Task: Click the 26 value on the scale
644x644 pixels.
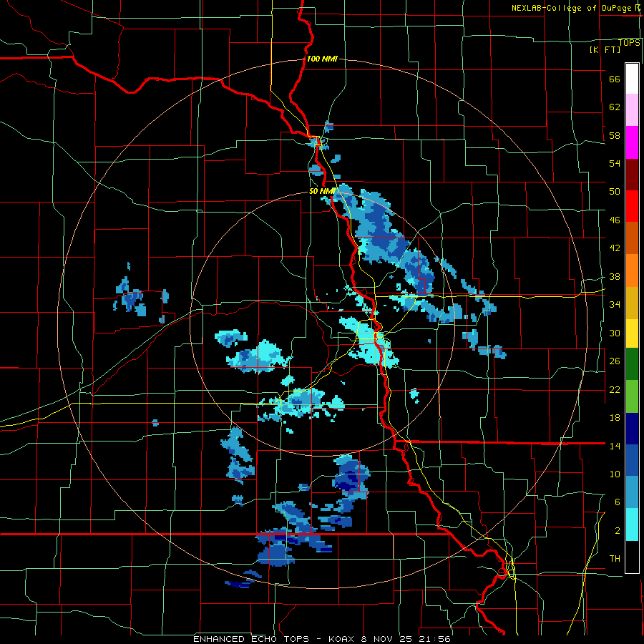Action: coord(615,361)
